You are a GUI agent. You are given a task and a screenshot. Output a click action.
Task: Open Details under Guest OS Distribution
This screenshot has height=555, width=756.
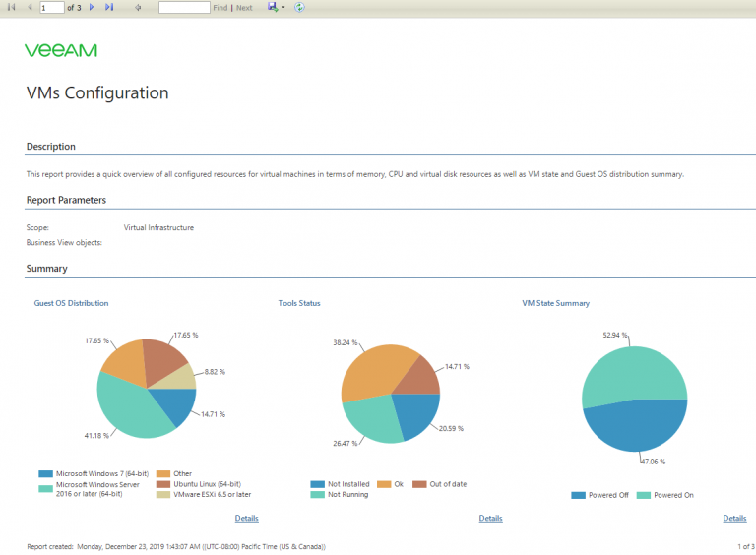pos(246,518)
